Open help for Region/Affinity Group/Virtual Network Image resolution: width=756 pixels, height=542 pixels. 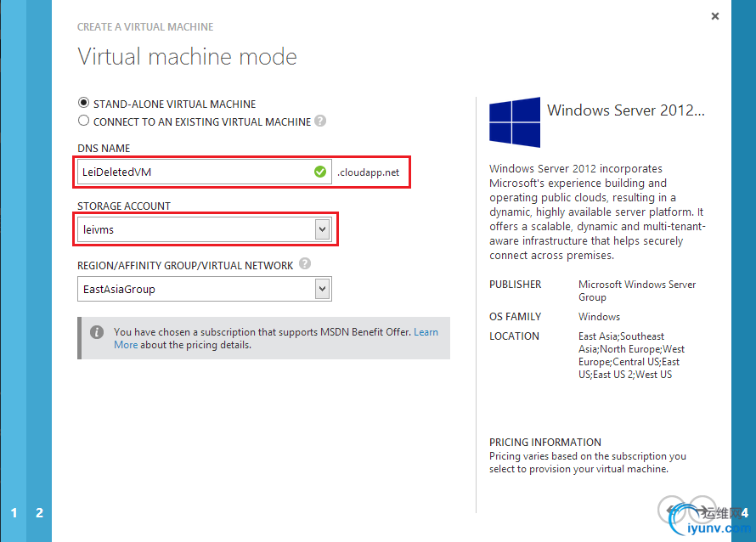point(305,263)
